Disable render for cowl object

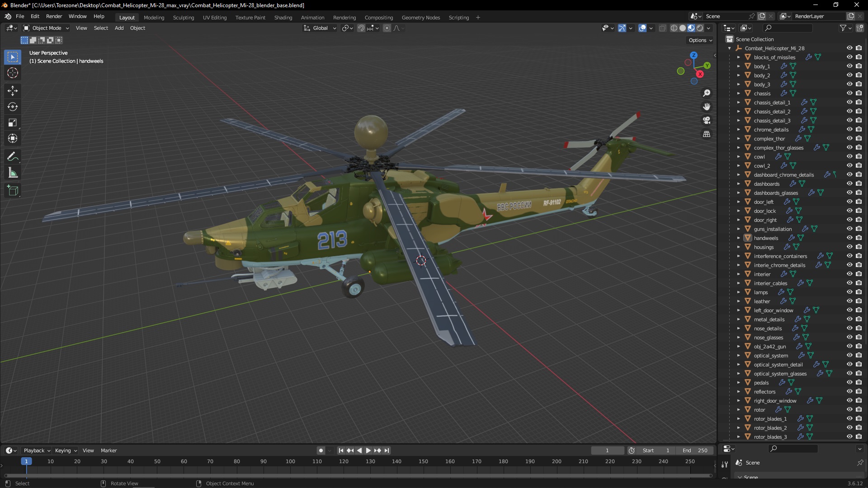(859, 156)
